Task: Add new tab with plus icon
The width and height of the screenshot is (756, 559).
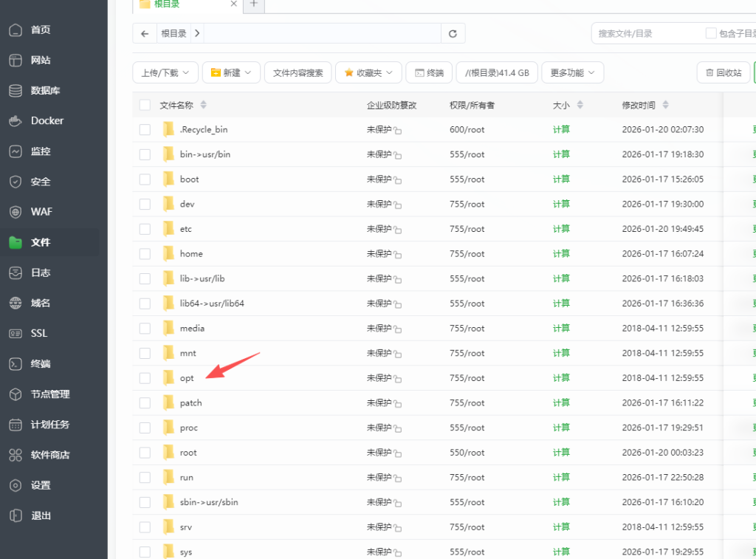Action: coord(253,4)
